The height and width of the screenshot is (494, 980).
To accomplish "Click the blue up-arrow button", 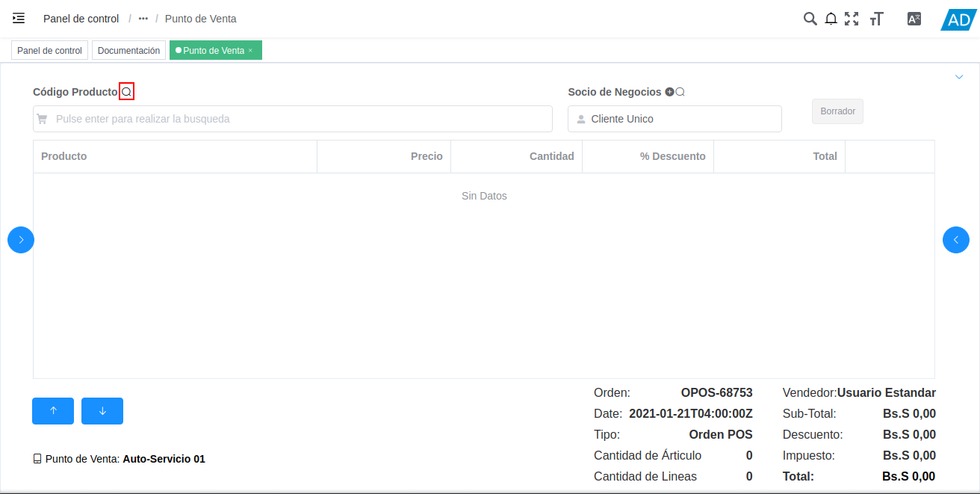I will coord(53,411).
